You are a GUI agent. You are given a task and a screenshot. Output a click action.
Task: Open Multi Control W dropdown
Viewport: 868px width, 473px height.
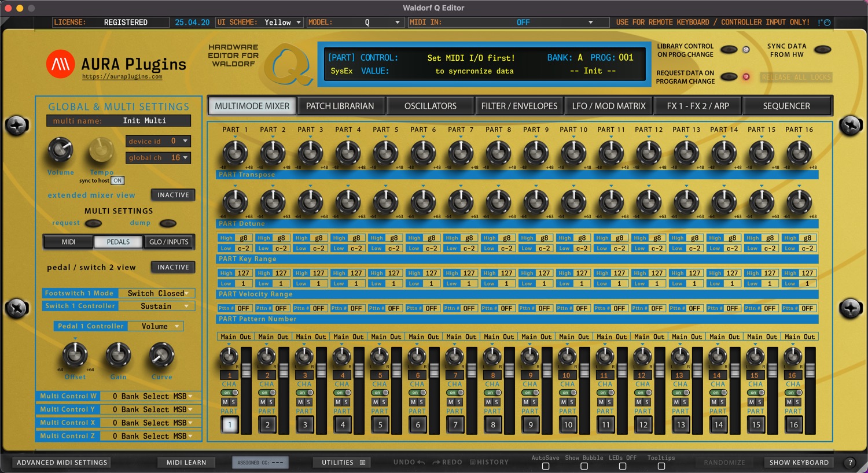pos(118,396)
